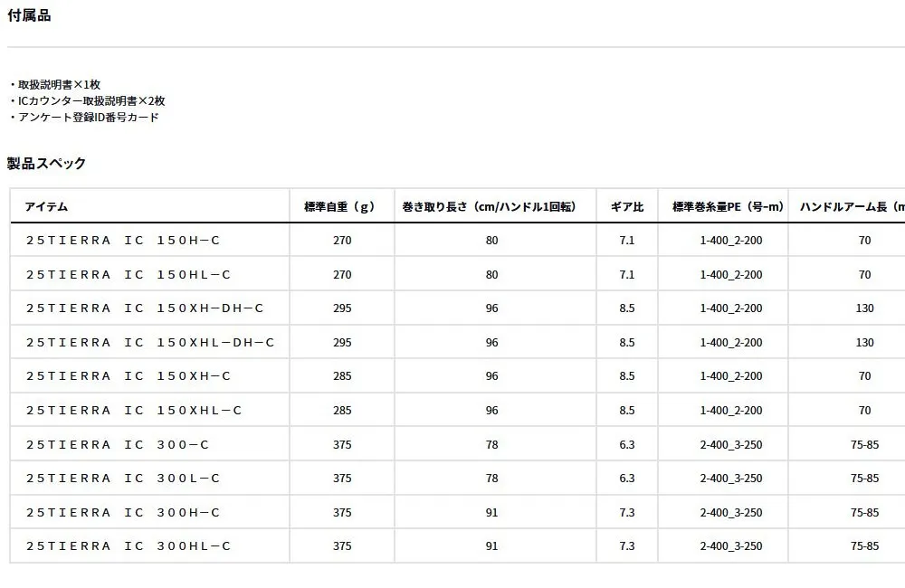
Task: Click line capacity 1-400_2-200 in 150H-C row
Action: coord(731,241)
